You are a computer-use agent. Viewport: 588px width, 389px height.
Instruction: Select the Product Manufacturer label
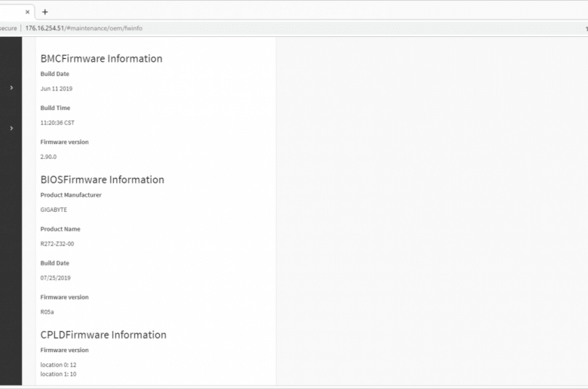point(71,195)
